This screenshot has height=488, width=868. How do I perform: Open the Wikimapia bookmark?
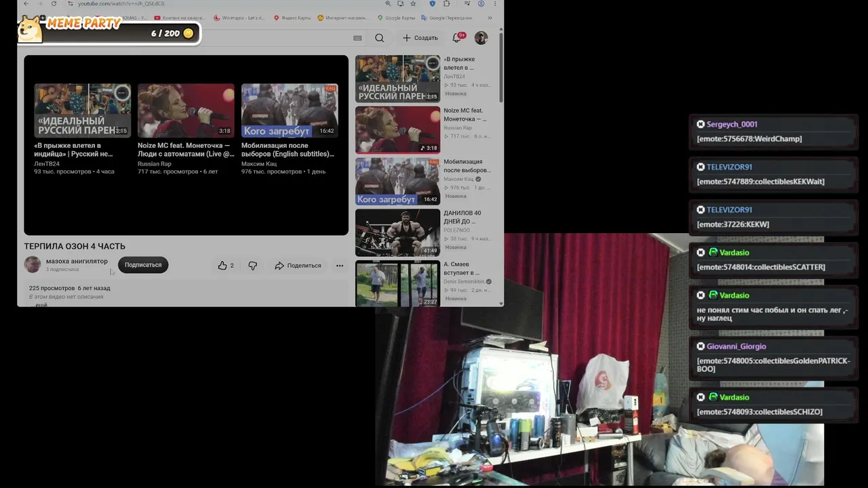click(x=239, y=18)
